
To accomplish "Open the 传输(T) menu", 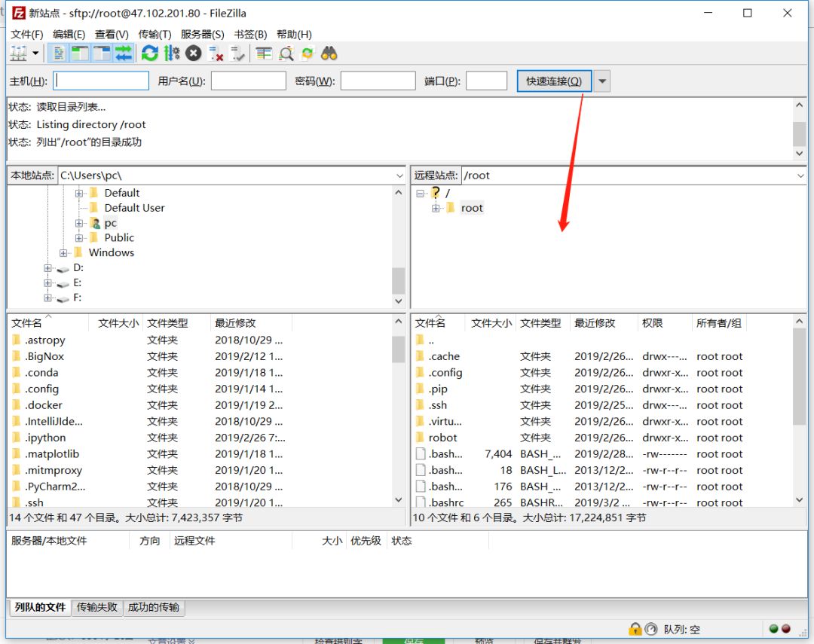I will [x=155, y=34].
